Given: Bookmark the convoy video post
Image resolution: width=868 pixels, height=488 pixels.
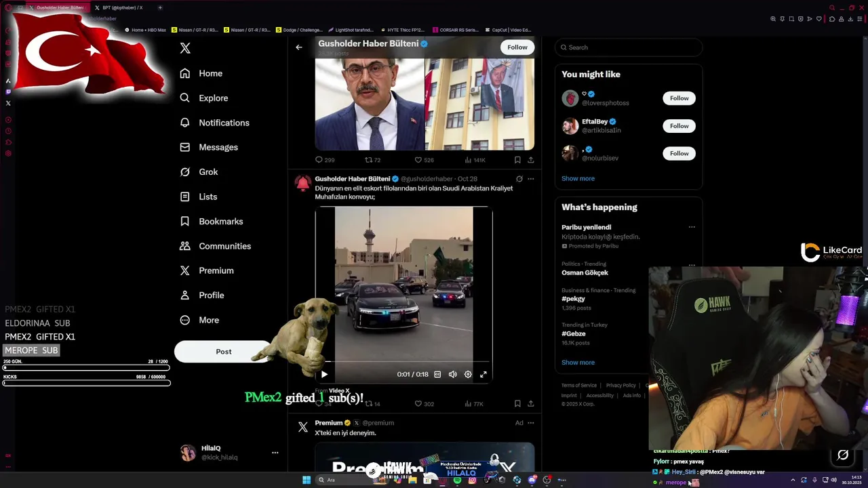Looking at the screenshot, I should 517,404.
